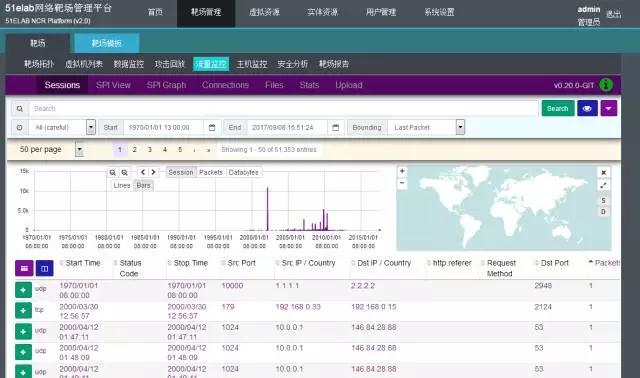Image resolution: width=640 pixels, height=378 pixels.
Task: Click the purple column layout icon in table header
Action: [x=24, y=268]
